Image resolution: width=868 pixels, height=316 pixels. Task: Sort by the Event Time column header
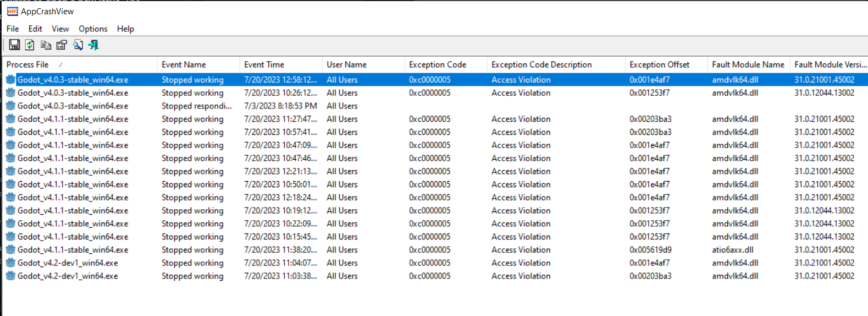tap(281, 64)
